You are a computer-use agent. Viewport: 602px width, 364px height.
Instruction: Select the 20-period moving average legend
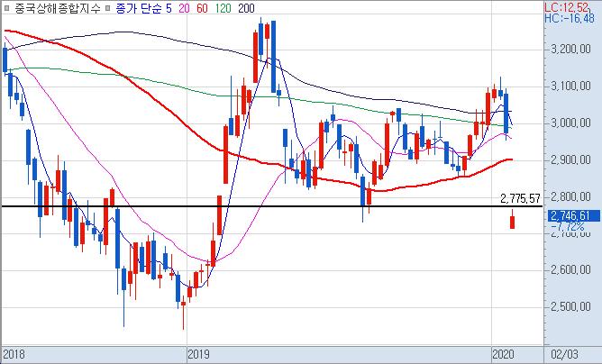pos(184,8)
